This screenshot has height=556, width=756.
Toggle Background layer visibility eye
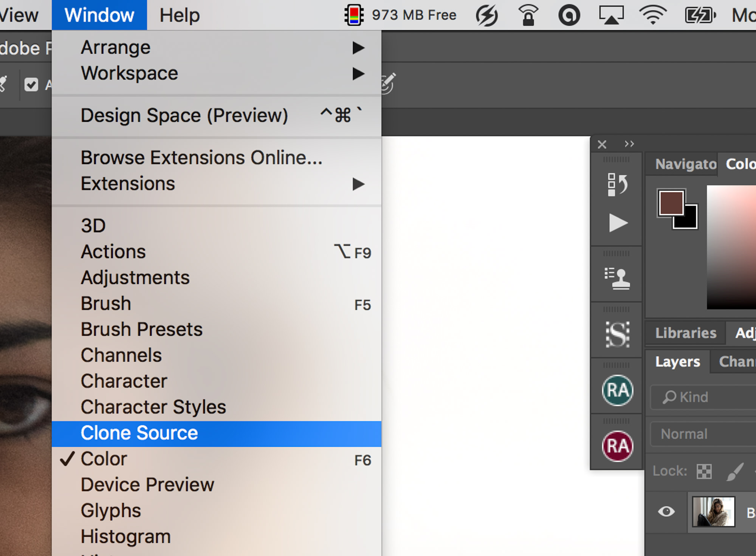click(x=666, y=511)
